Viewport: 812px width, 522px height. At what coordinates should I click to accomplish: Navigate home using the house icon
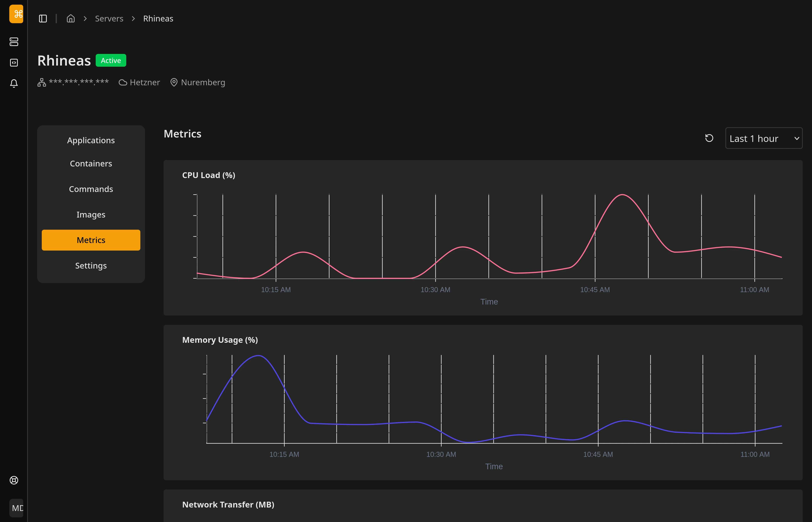pyautogui.click(x=71, y=18)
